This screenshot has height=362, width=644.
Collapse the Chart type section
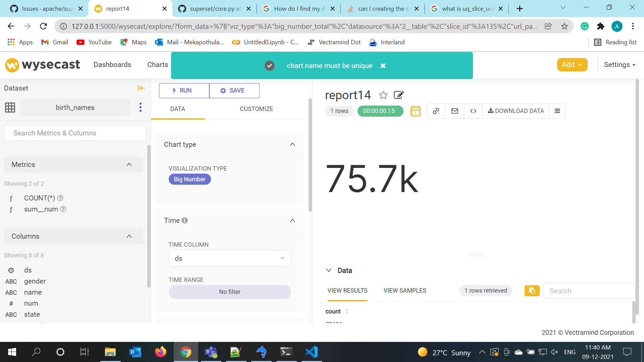click(292, 144)
